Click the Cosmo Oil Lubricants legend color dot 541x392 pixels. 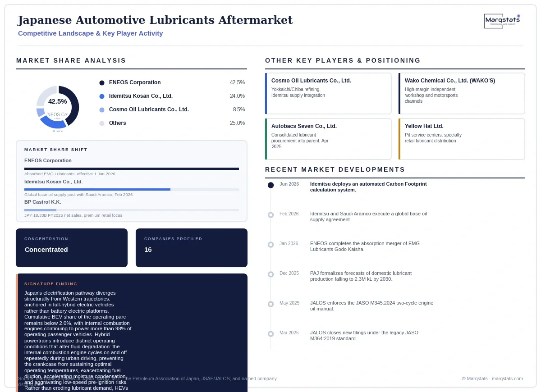102,110
